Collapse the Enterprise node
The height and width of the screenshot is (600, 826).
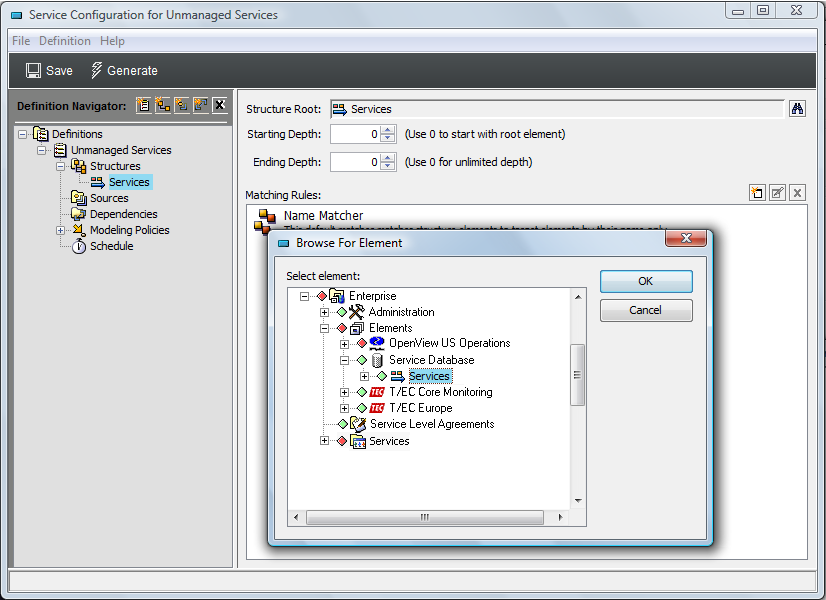pyautogui.click(x=304, y=296)
